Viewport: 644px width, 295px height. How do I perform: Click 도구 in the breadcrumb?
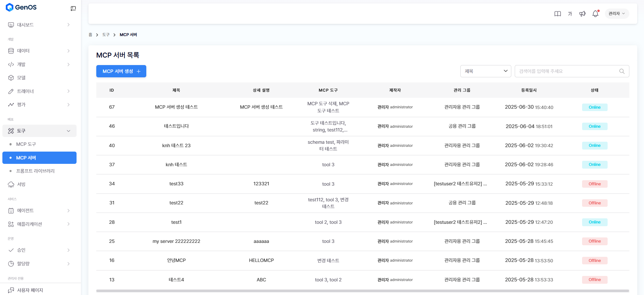coord(106,35)
